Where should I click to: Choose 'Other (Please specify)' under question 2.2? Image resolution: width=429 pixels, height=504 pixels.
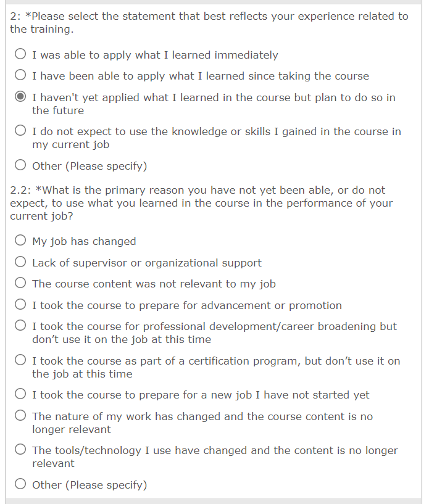click(x=20, y=485)
